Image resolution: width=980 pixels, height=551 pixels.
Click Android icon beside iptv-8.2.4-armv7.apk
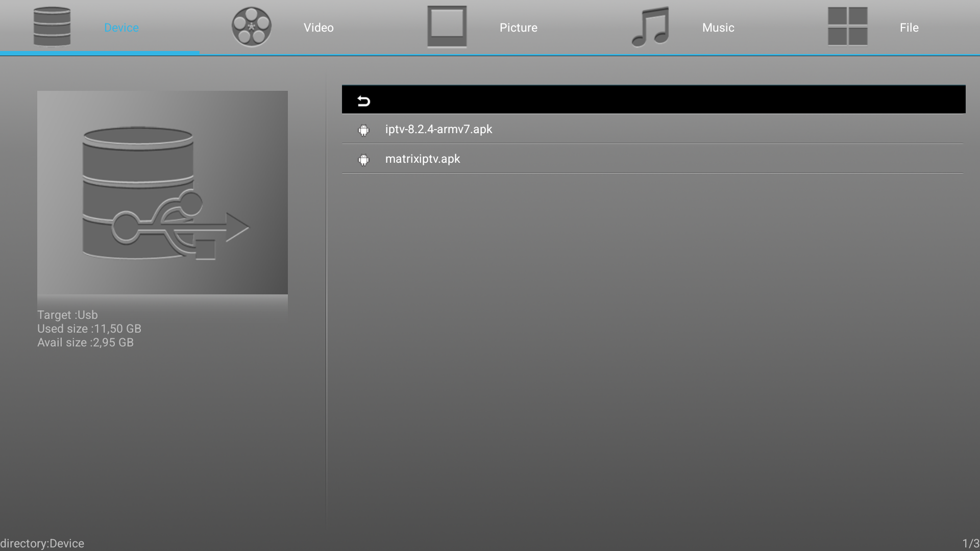363,131
